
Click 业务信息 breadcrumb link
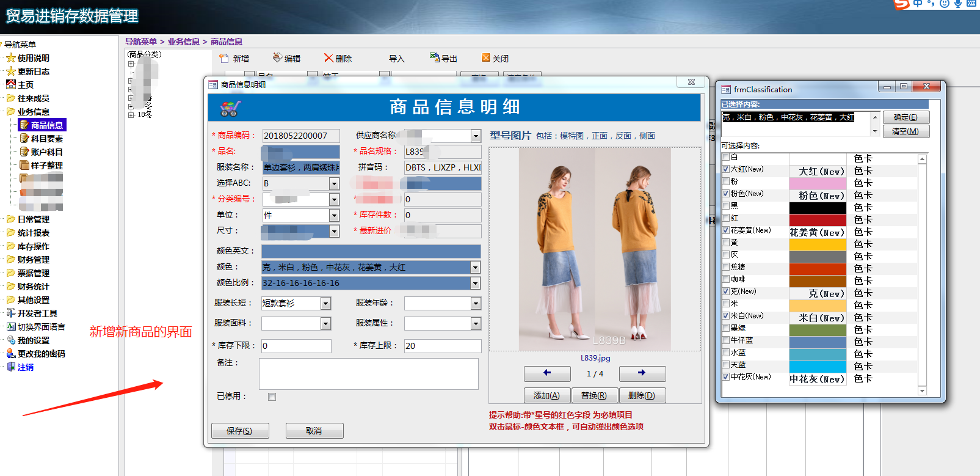[x=184, y=42]
